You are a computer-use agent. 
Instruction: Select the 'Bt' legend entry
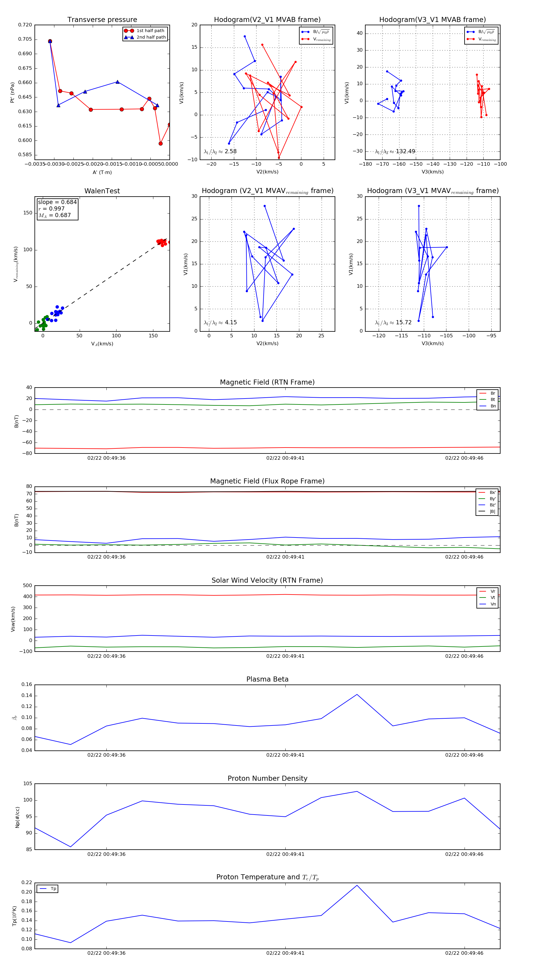(487, 399)
